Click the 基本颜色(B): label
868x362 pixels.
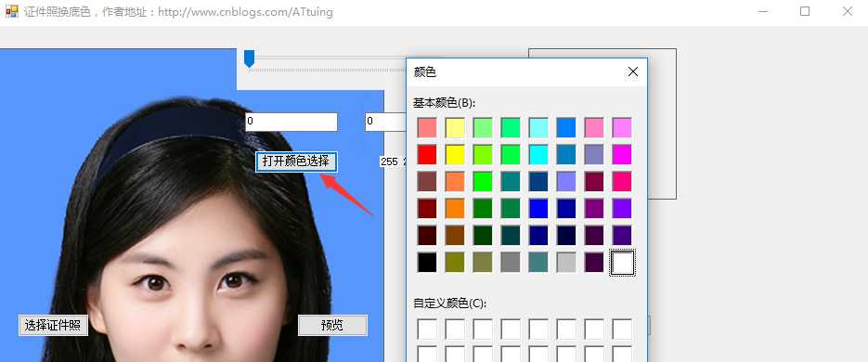click(444, 102)
